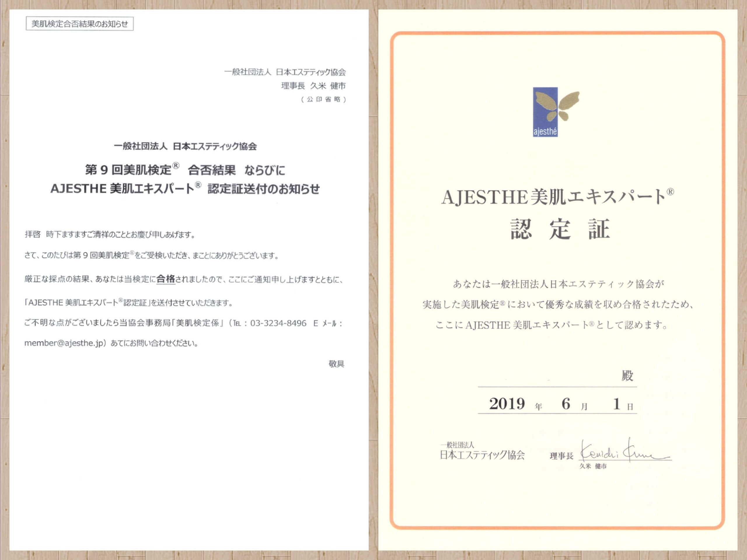Click the large 認定証 heading on the certificate
The width and height of the screenshot is (747, 560).
[x=560, y=229]
